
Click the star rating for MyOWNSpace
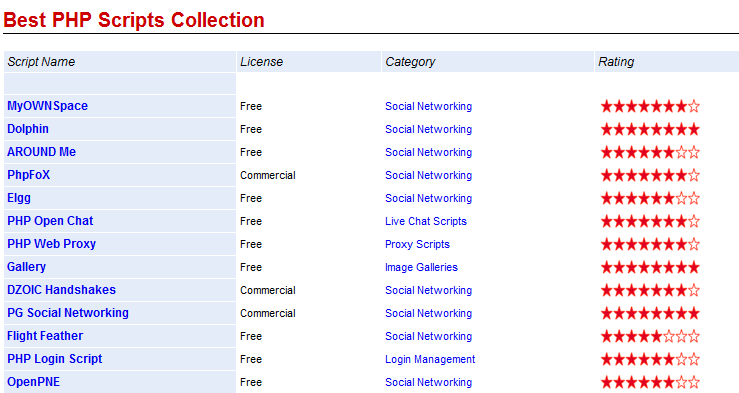click(650, 106)
